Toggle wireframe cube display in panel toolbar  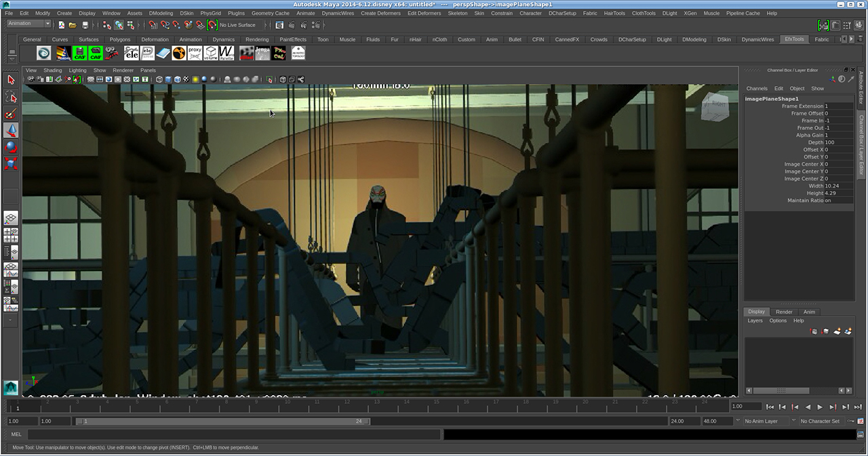159,79
